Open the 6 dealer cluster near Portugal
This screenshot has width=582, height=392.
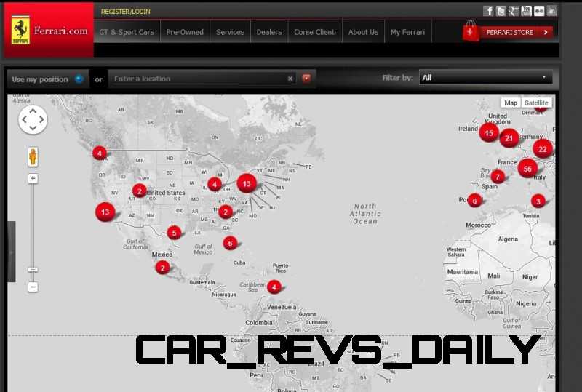pos(474,201)
